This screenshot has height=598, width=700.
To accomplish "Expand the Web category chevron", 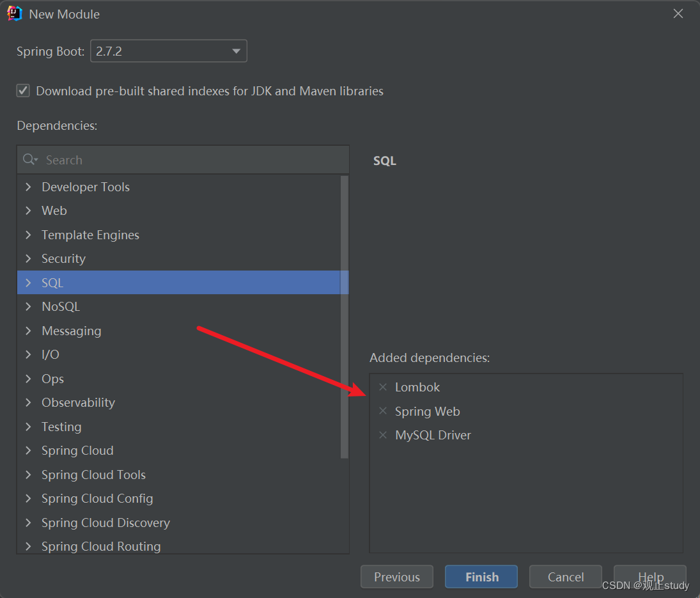I will 29,210.
